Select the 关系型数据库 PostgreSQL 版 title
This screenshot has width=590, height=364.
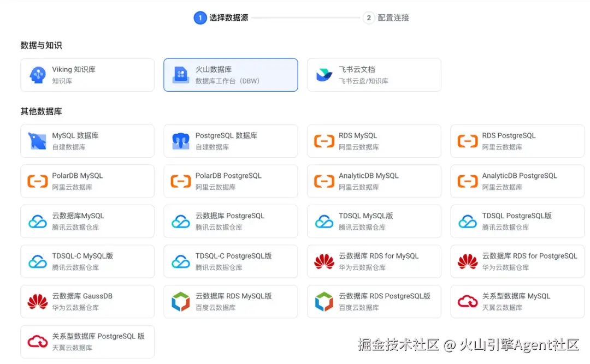[x=98, y=336]
